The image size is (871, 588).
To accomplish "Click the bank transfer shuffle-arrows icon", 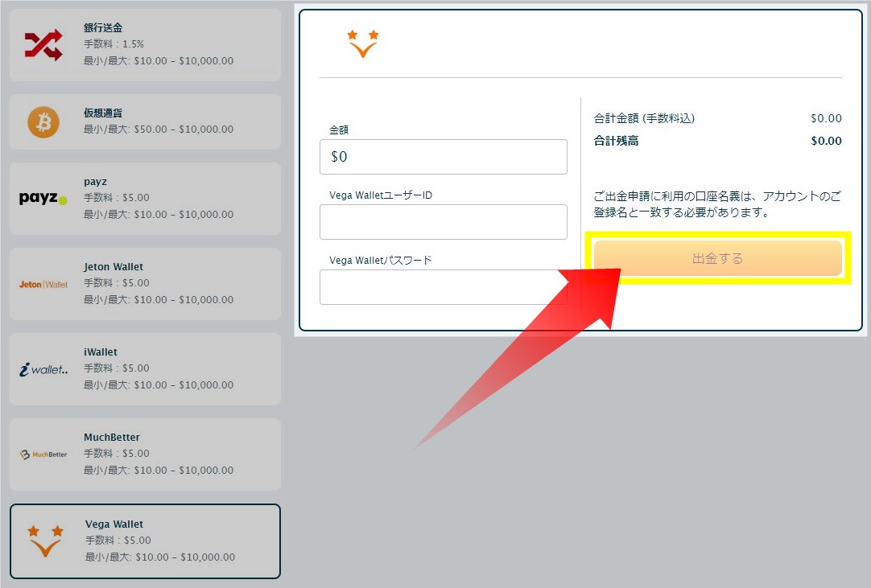I will (43, 46).
